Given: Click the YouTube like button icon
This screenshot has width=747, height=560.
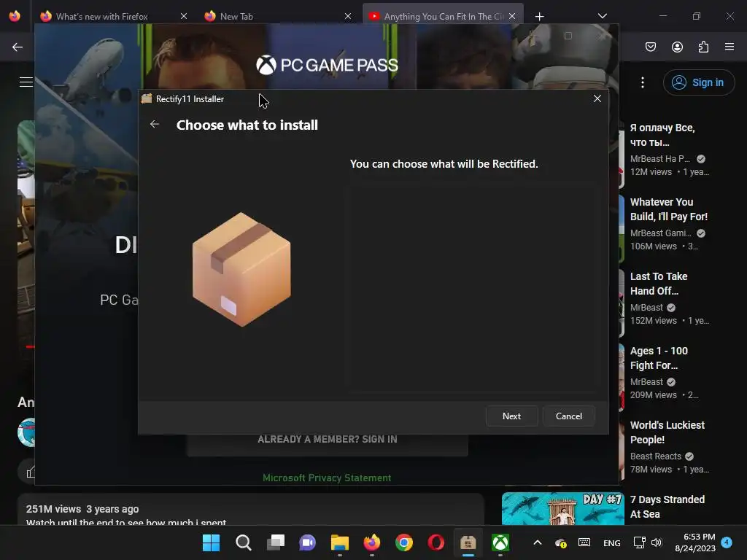Looking at the screenshot, I should click(x=31, y=472).
